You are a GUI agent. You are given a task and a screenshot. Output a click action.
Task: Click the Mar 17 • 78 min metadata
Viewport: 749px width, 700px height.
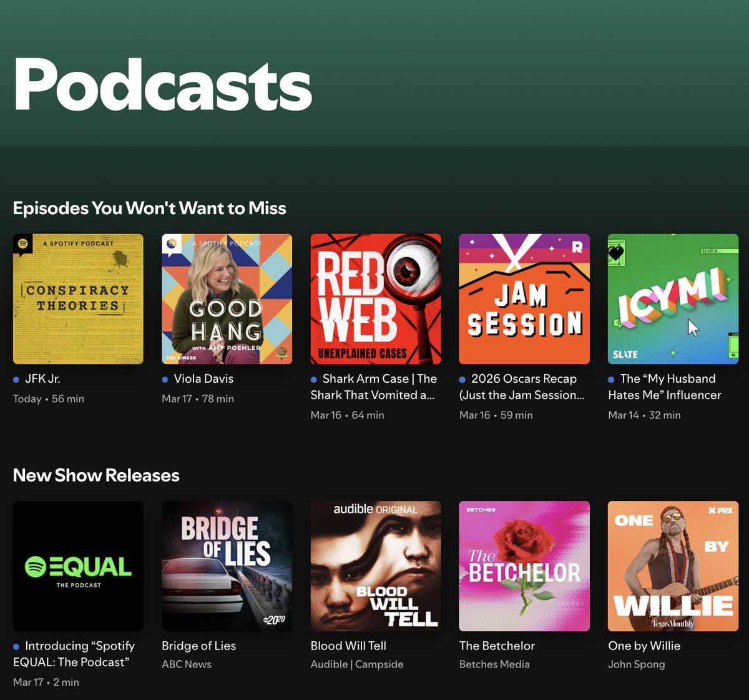[198, 399]
